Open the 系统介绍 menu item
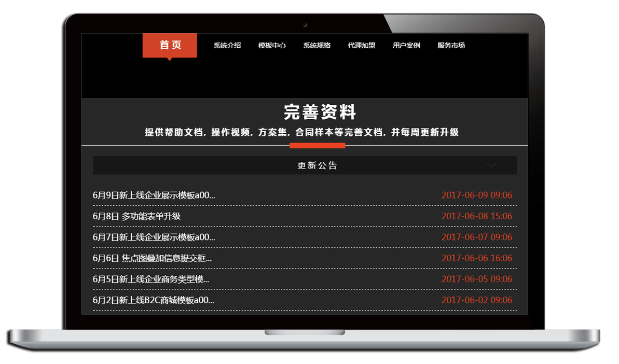The height and width of the screenshot is (364, 619). pyautogui.click(x=227, y=46)
